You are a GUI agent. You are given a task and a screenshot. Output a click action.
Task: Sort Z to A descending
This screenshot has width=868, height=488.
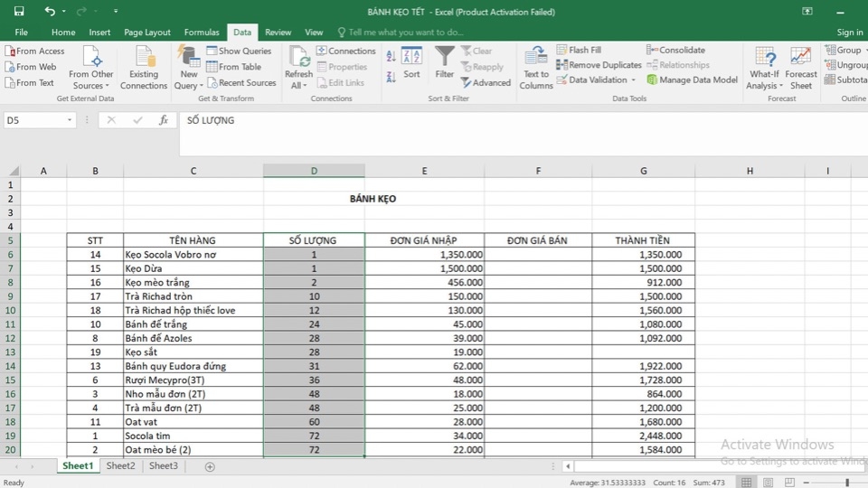[391, 77]
